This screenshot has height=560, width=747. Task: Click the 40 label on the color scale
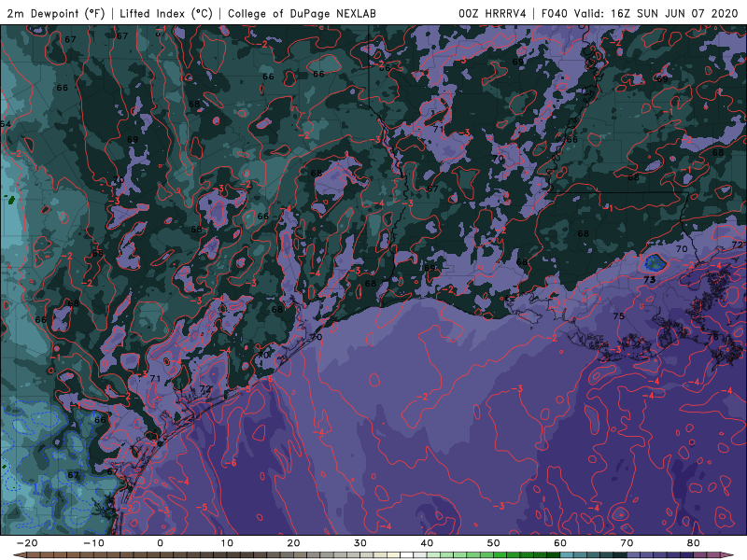pyautogui.click(x=427, y=543)
